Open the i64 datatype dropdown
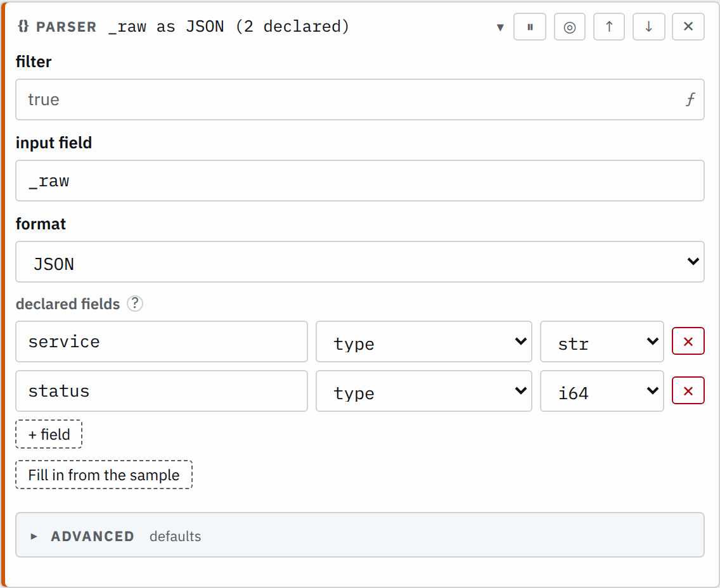Image resolution: width=720 pixels, height=588 pixels. coord(601,391)
